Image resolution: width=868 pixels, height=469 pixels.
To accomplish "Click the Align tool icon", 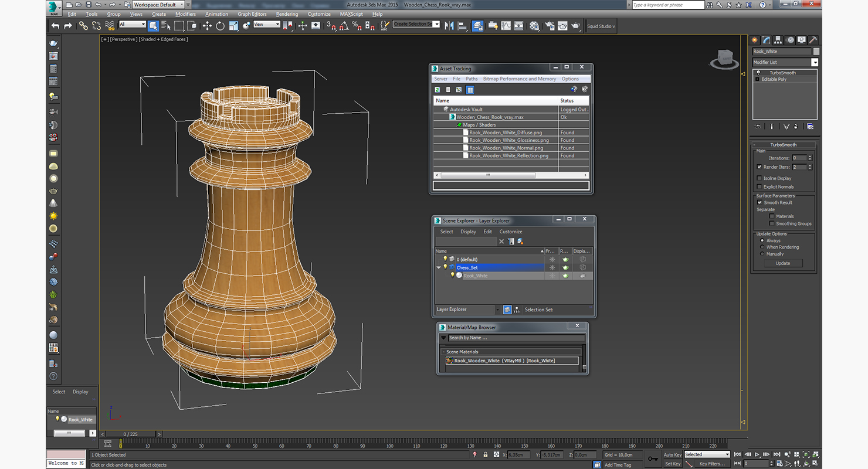I will [462, 26].
